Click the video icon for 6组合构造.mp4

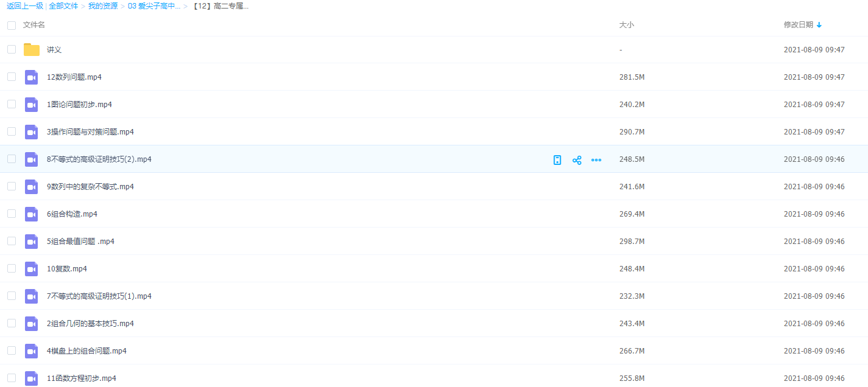[32, 214]
